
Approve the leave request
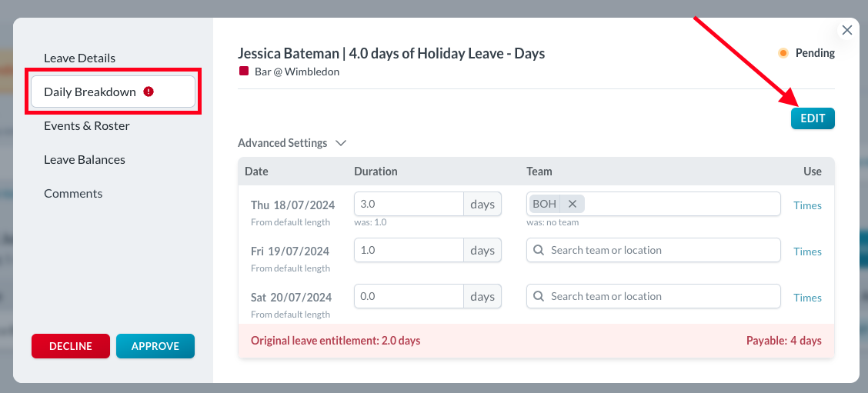155,346
